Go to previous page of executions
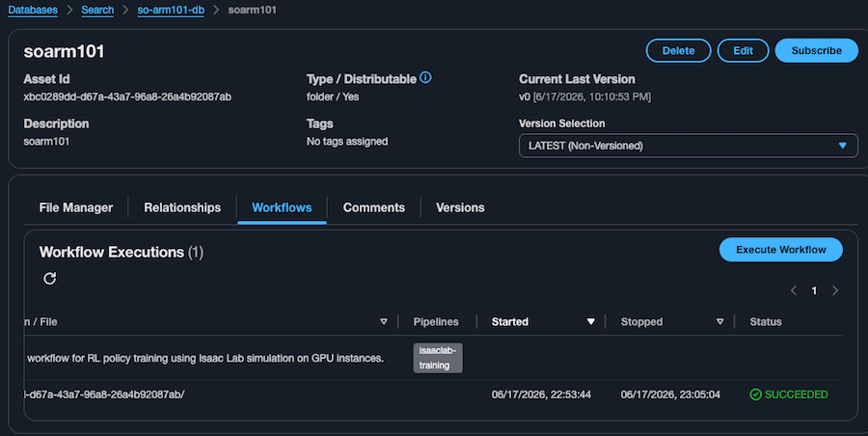Image resolution: width=868 pixels, height=436 pixels. (794, 290)
